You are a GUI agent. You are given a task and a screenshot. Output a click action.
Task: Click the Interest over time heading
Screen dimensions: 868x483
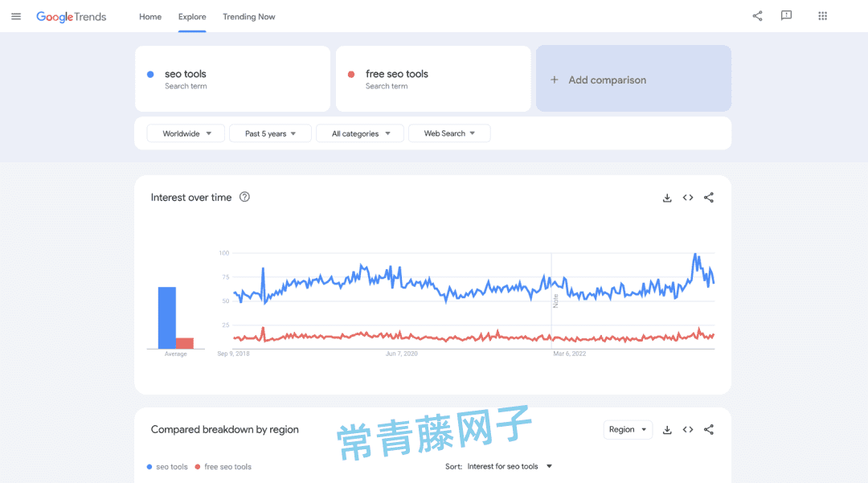(x=191, y=198)
